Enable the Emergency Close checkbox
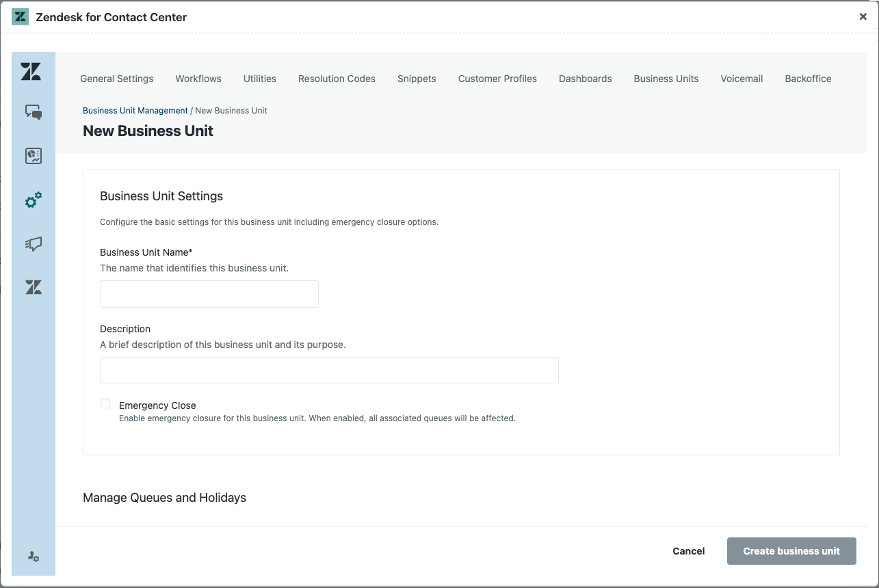Viewport: 879px width, 588px height. 105,404
